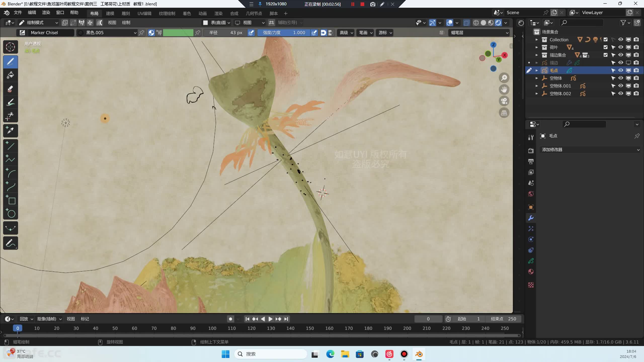The image size is (644, 362).
Task: Open the Texture properties tab
Action: pyautogui.click(x=531, y=285)
